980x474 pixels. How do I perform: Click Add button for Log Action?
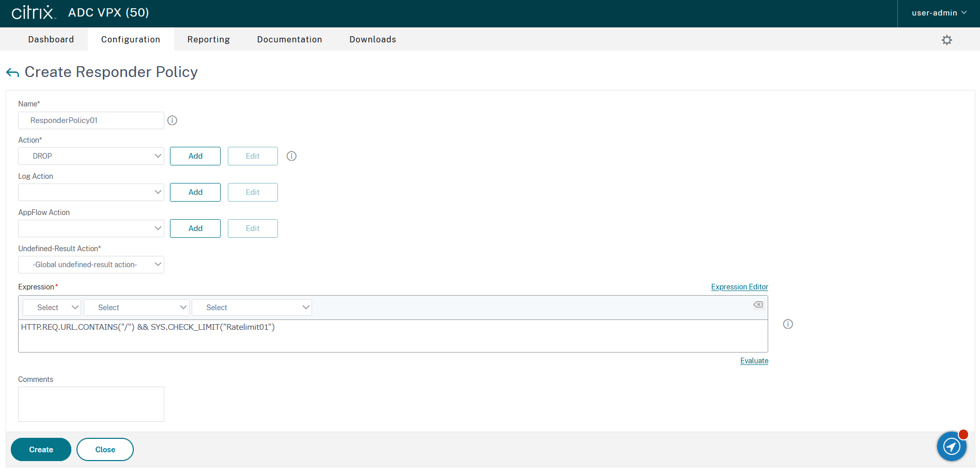(195, 192)
